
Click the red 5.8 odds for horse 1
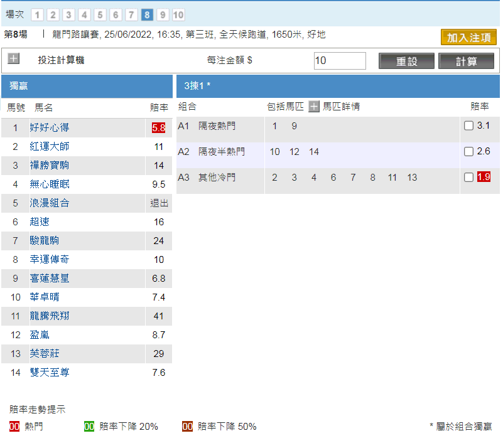(x=158, y=128)
